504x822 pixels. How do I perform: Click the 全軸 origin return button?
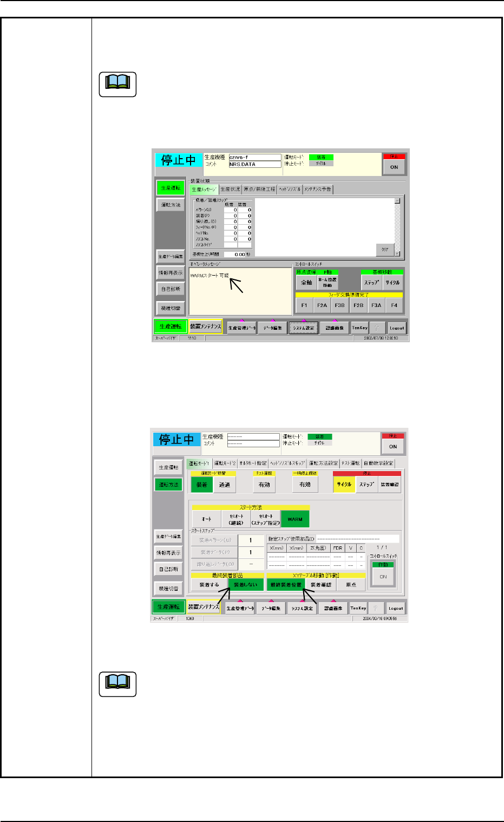306,282
